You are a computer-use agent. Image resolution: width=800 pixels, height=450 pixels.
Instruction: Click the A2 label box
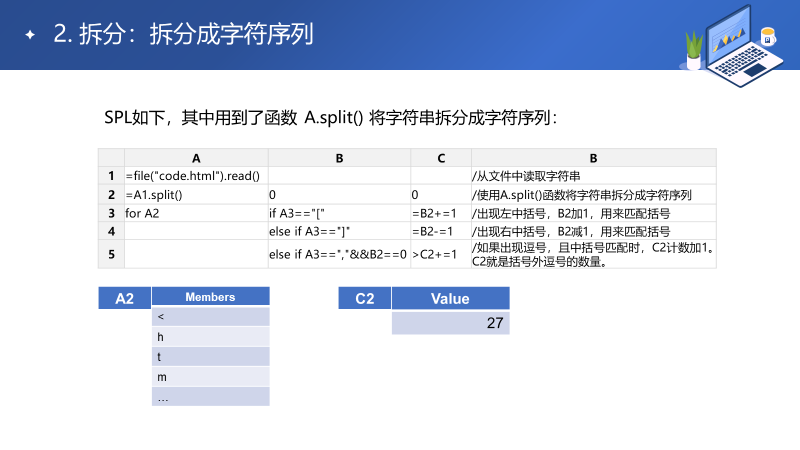(x=124, y=298)
